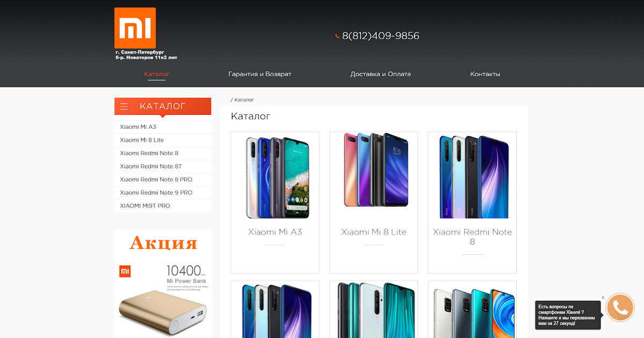Click the orange Mi logo
The height and width of the screenshot is (338, 644).
coord(135,28)
